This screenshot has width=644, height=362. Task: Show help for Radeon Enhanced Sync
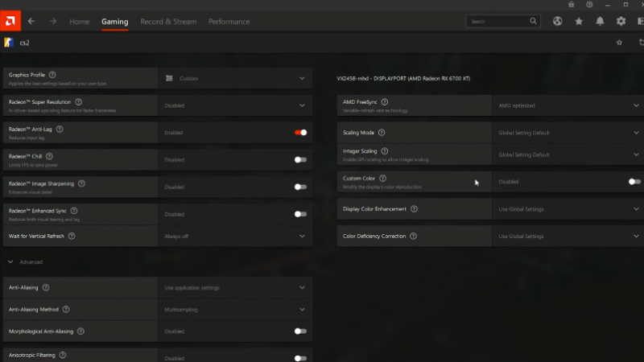pyautogui.click(x=74, y=211)
